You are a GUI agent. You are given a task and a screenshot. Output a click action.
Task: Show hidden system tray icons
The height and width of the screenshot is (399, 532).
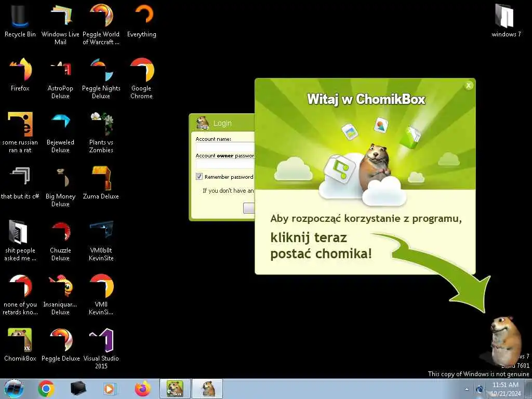(x=467, y=389)
